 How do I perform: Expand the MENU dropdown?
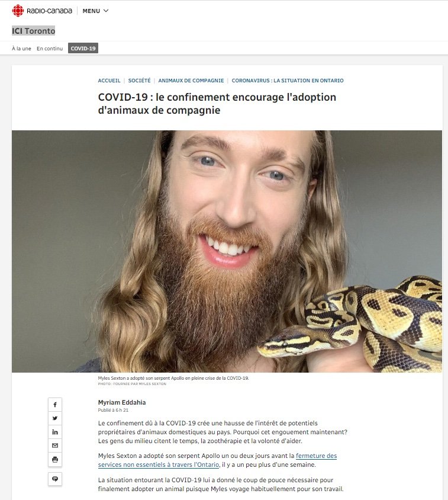[x=95, y=11]
